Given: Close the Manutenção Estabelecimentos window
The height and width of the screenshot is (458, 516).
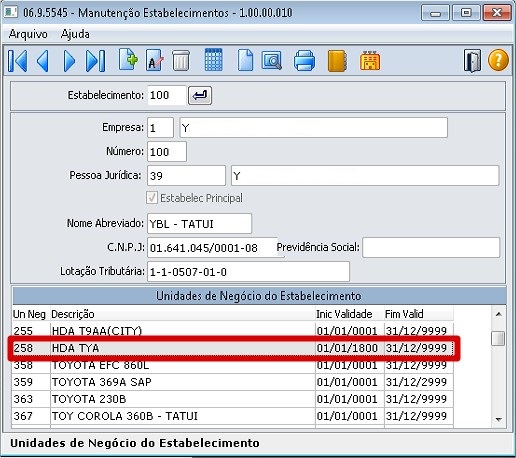Looking at the screenshot, I should [x=497, y=13].
